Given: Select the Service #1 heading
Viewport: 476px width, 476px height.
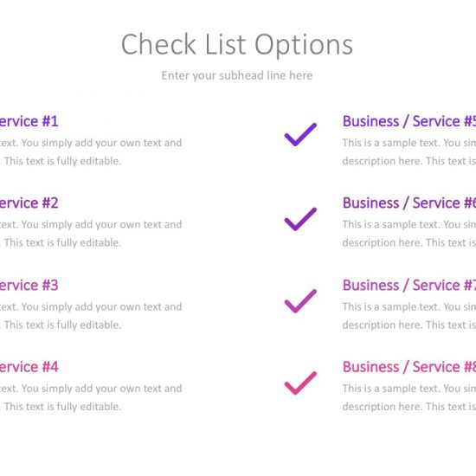Looking at the screenshot, I should (29, 121).
